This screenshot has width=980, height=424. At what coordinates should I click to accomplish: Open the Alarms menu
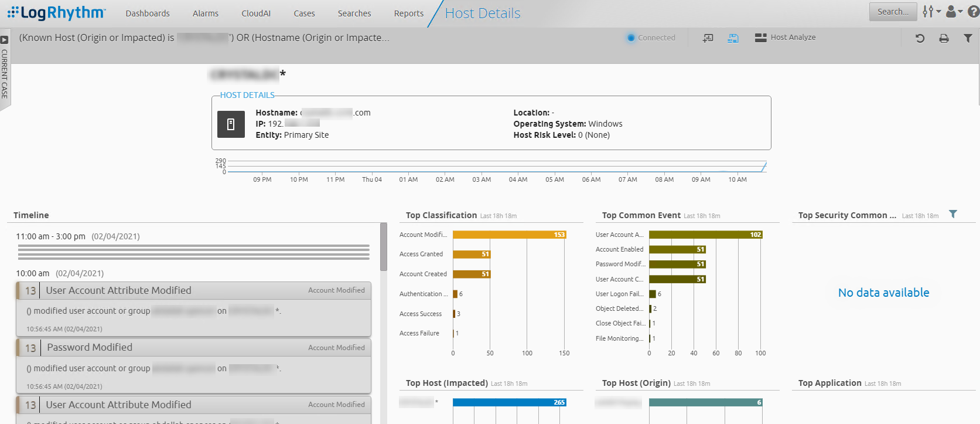point(206,13)
